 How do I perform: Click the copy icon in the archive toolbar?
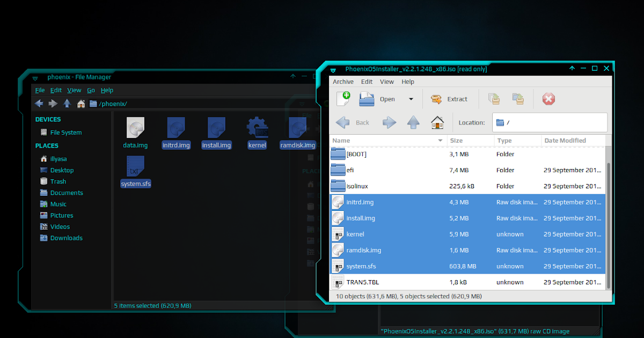coord(494,99)
